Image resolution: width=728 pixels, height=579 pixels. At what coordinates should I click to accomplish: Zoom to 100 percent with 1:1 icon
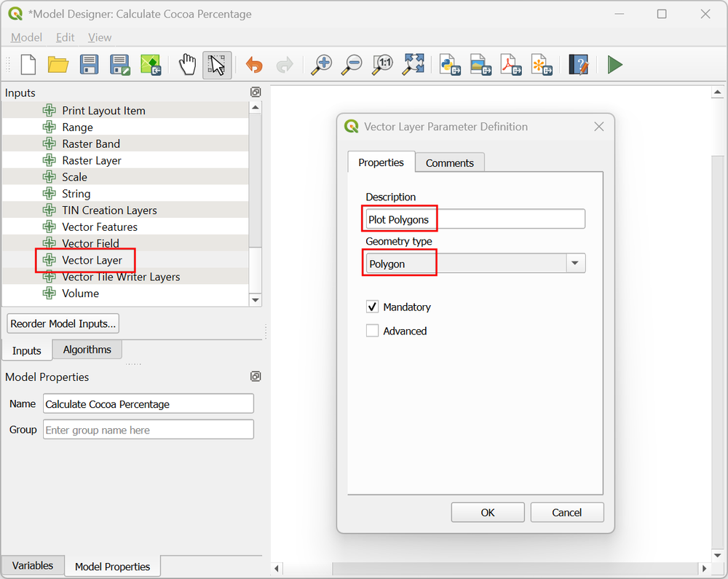(383, 65)
